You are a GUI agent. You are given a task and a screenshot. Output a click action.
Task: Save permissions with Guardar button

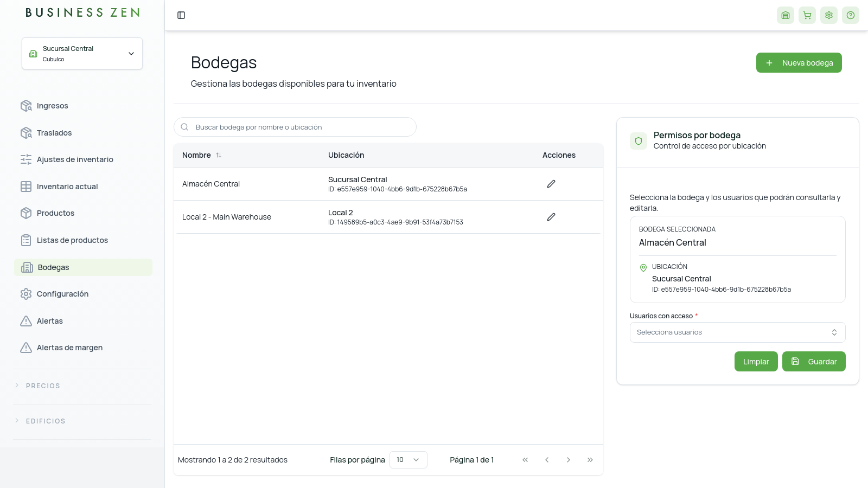pos(814,362)
